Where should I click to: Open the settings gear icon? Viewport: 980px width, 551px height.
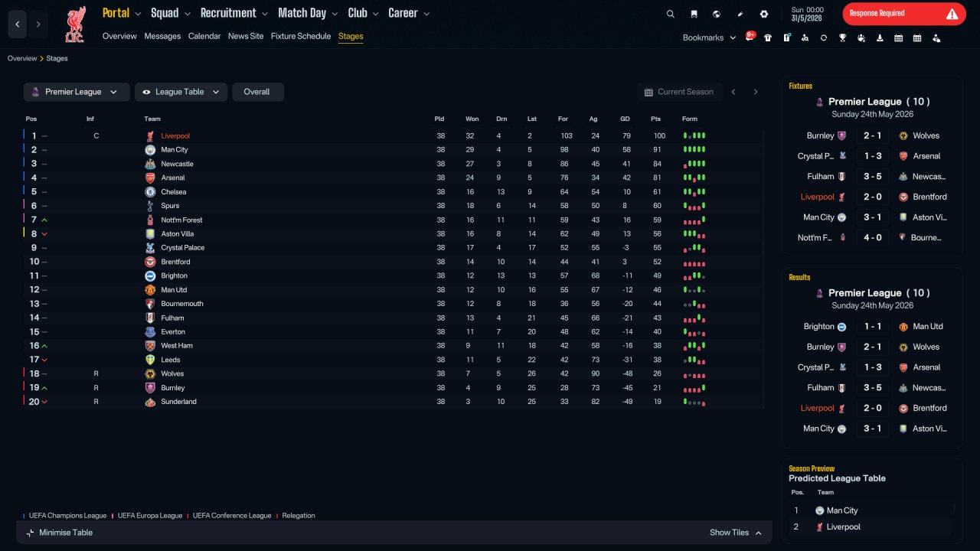pyautogui.click(x=764, y=14)
